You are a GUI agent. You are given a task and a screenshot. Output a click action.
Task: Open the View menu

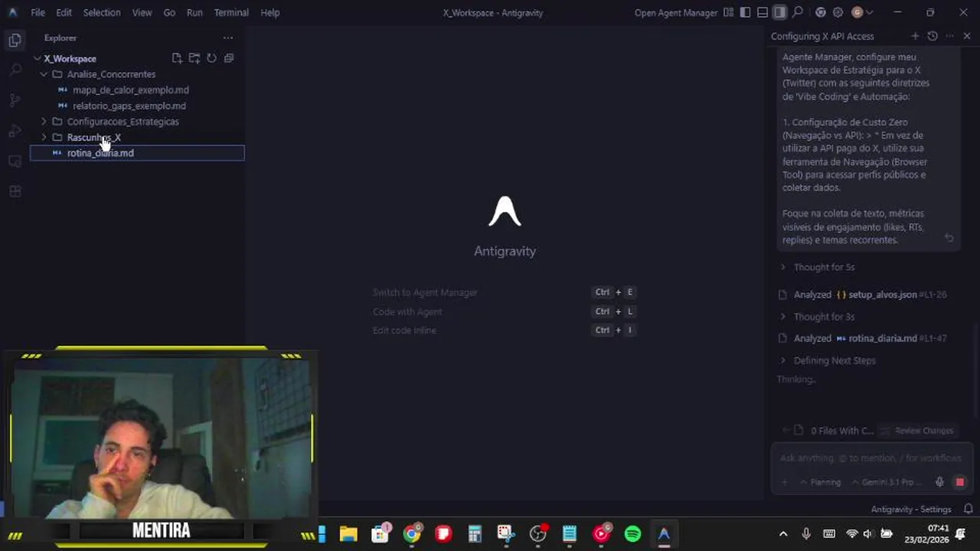pyautogui.click(x=142, y=12)
